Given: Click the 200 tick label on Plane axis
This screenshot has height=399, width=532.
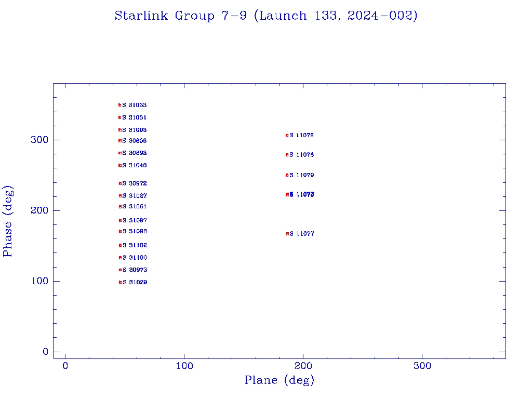Looking at the screenshot, I should coord(303,366).
